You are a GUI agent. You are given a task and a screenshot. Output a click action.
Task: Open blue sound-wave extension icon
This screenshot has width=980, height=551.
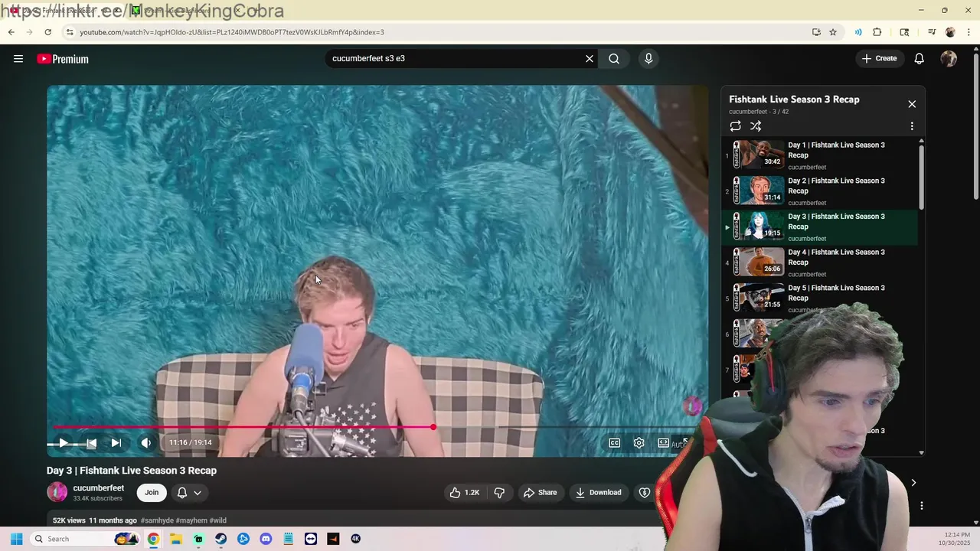point(858,32)
